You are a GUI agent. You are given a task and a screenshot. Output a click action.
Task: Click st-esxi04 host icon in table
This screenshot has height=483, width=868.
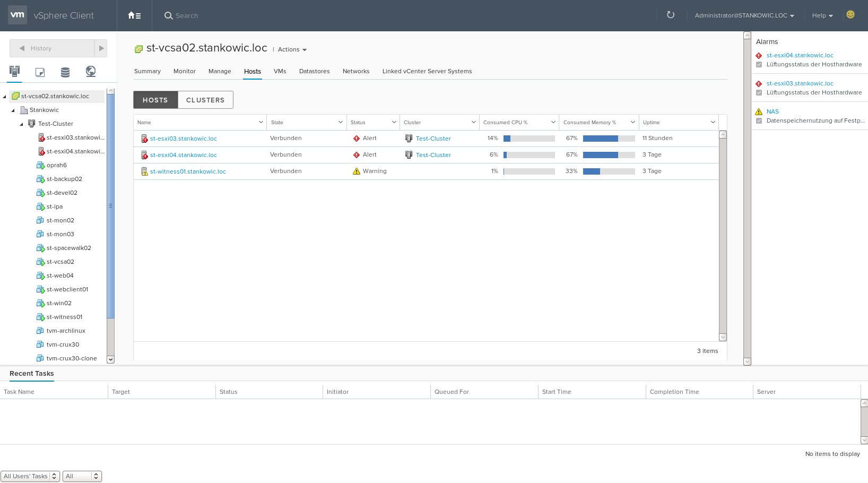click(x=144, y=155)
